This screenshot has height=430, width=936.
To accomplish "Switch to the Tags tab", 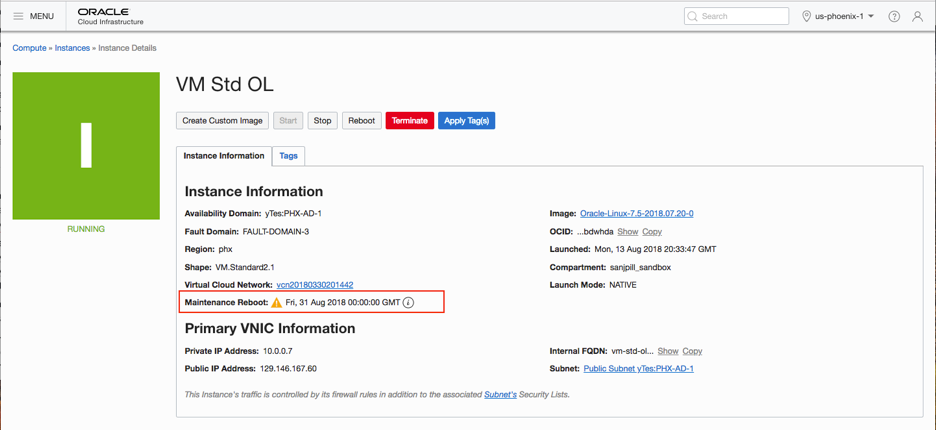I will pyautogui.click(x=288, y=156).
